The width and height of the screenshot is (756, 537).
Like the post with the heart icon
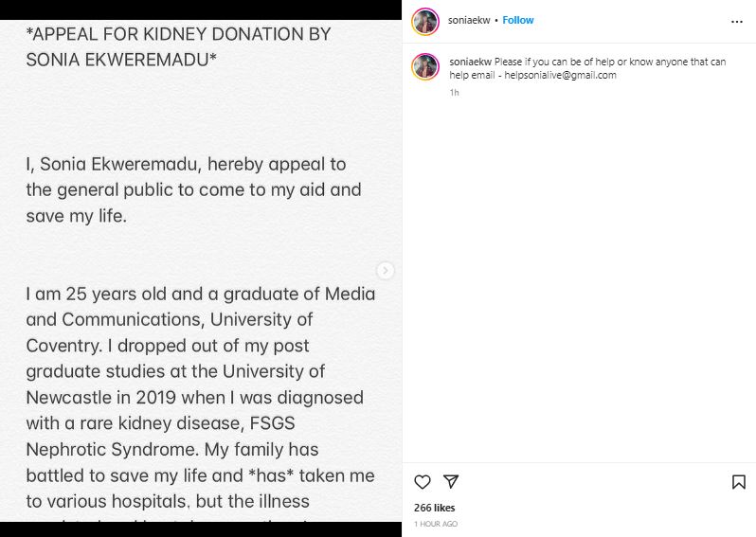point(423,482)
